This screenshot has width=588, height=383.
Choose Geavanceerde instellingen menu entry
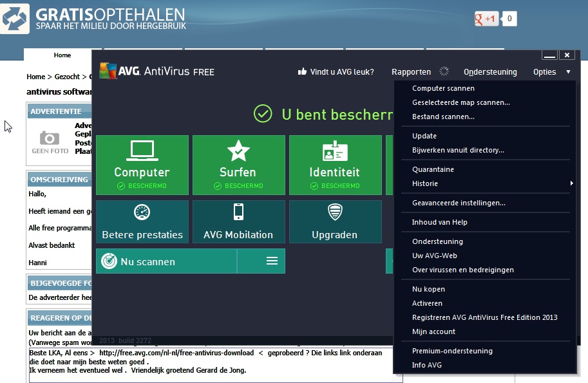[x=459, y=203]
